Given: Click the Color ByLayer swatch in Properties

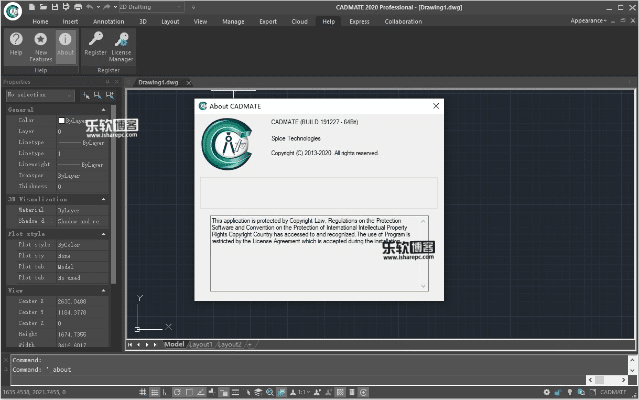Looking at the screenshot, I should point(62,120).
